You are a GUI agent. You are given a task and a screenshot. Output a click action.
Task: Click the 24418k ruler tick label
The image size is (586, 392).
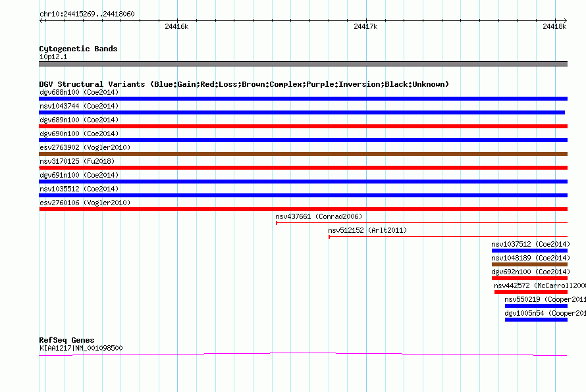click(x=554, y=26)
